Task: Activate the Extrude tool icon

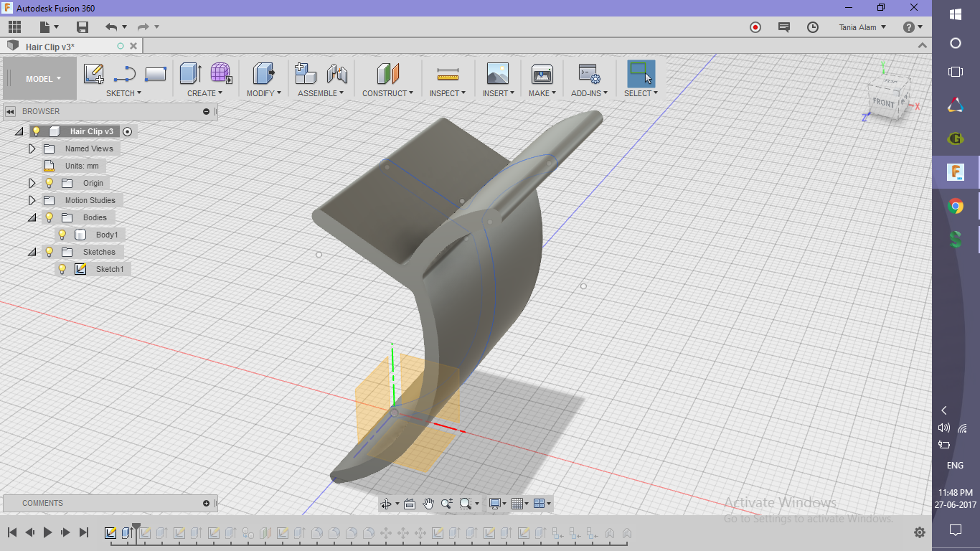Action: (x=190, y=73)
